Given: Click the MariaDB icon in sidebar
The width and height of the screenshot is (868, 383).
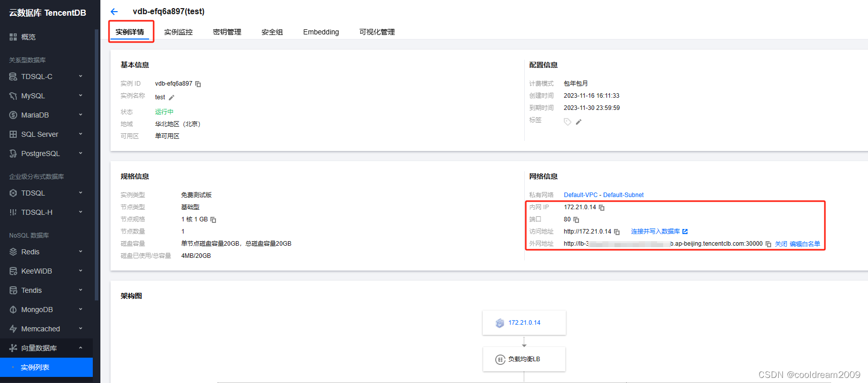Looking at the screenshot, I should click(x=13, y=115).
